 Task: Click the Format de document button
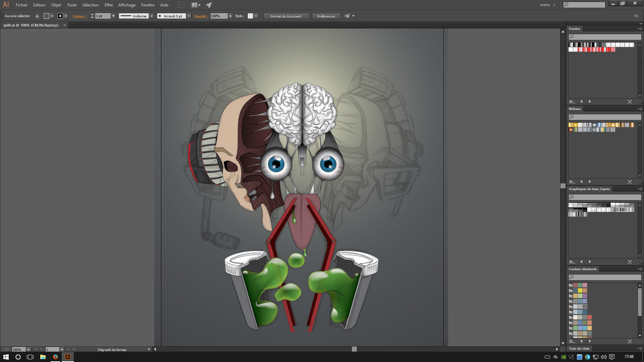click(286, 16)
